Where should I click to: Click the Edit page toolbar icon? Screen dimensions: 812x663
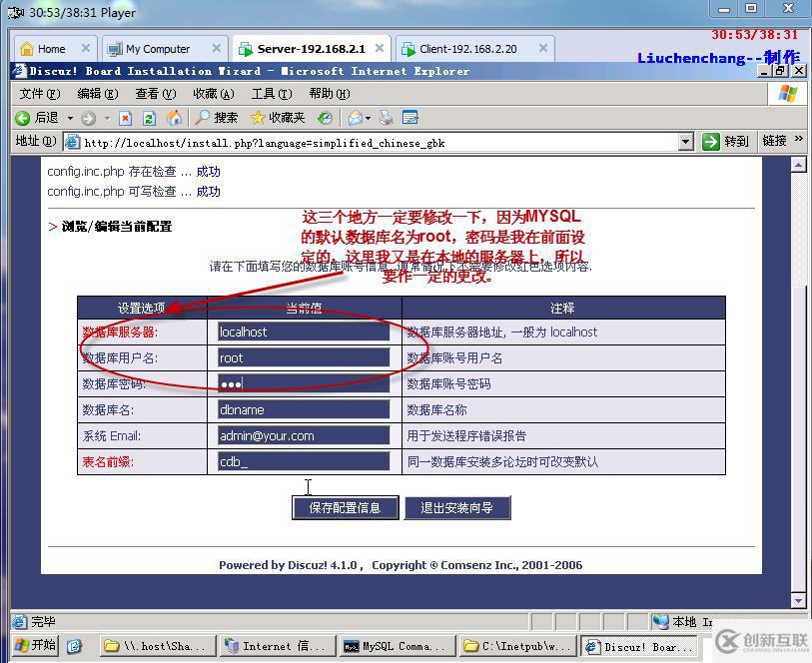[410, 118]
